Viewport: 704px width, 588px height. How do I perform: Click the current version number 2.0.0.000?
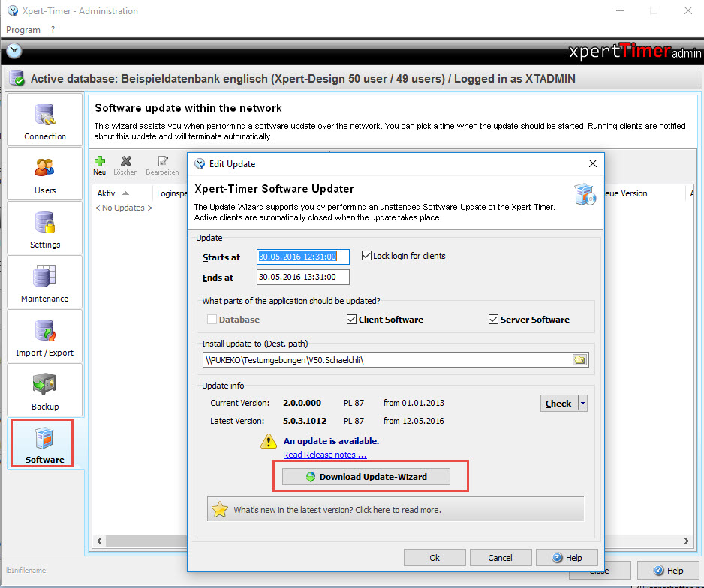tap(302, 403)
